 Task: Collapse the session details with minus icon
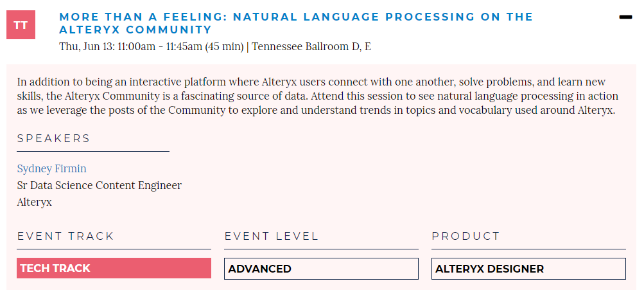625,17
